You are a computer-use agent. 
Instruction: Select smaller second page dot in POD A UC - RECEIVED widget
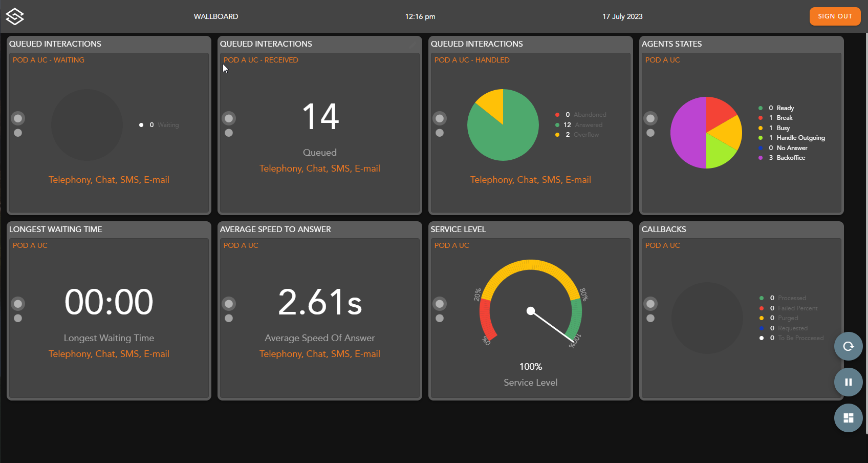pos(229,133)
